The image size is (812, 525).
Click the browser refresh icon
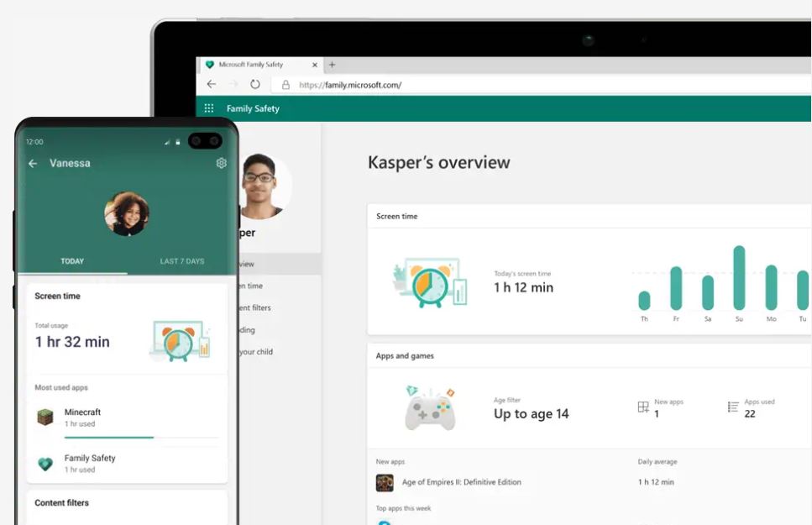(x=255, y=85)
